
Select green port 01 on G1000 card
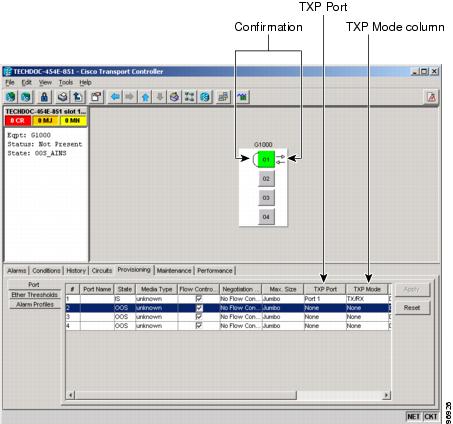(x=266, y=159)
